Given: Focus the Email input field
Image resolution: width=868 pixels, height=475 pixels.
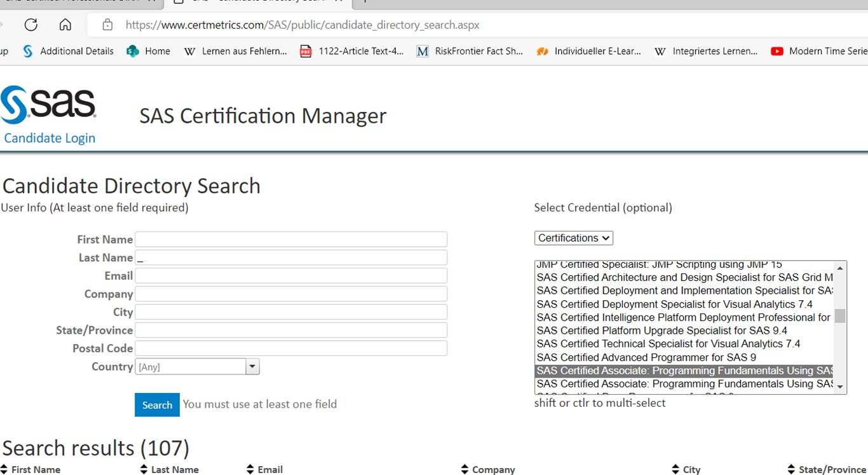Looking at the screenshot, I should click(291, 275).
